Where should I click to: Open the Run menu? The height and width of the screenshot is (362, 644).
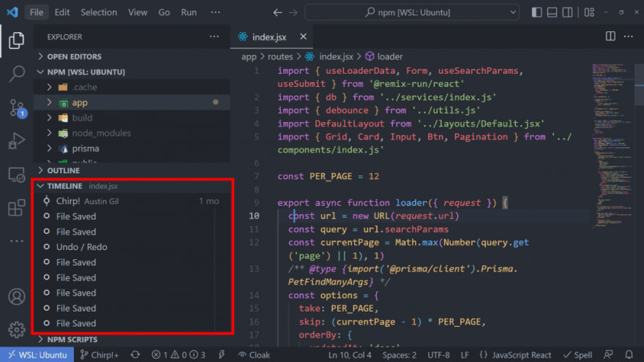coord(189,12)
